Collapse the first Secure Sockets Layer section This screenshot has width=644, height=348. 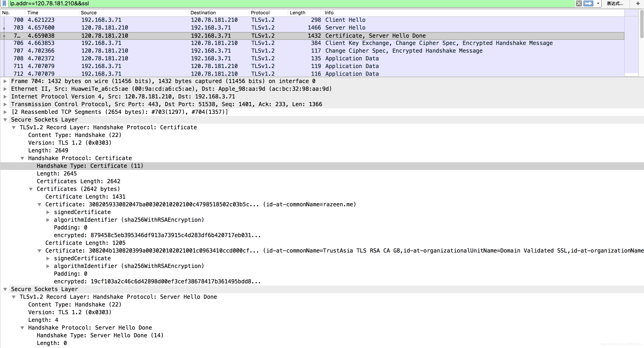[x=5, y=120]
